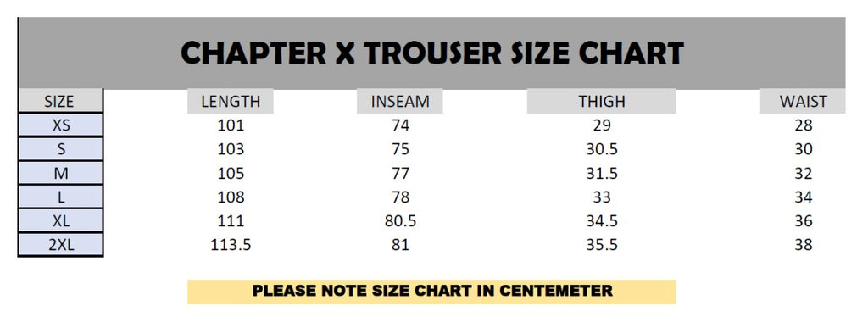This screenshot has height=328, width=868.
Task: Select thigh value 30.5 for S
Action: (602, 149)
